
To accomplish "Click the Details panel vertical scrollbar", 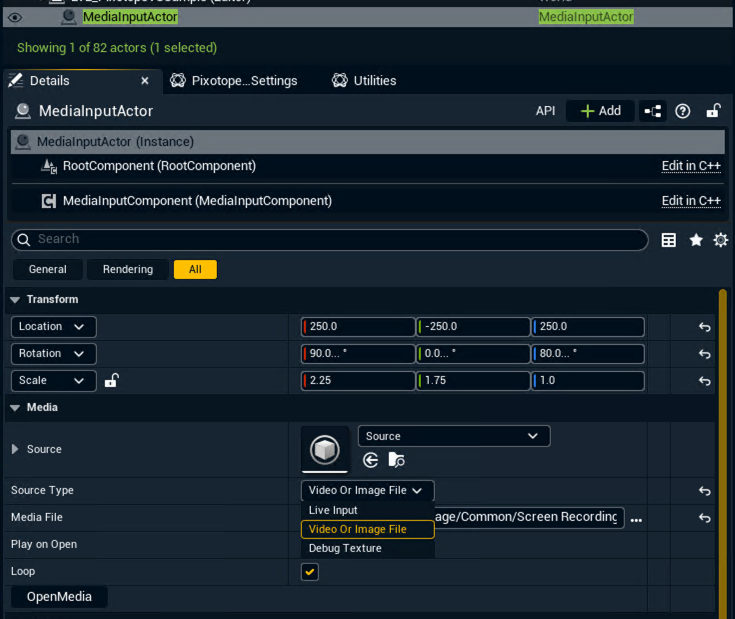I will pyautogui.click(x=723, y=454).
